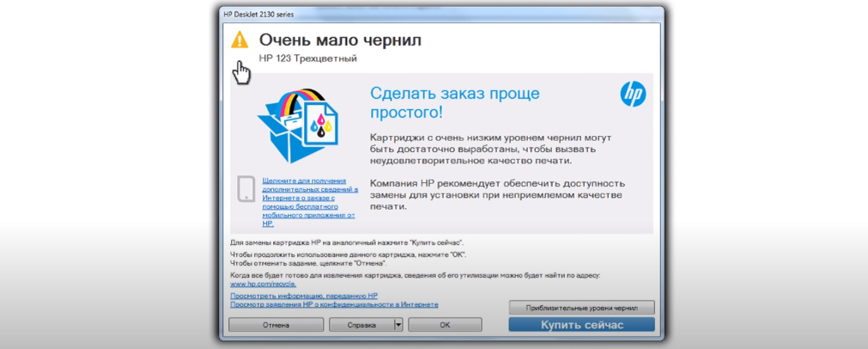This screenshot has width=868, height=349.
Task: Click the ink cartridge box illustration
Action: [297, 126]
